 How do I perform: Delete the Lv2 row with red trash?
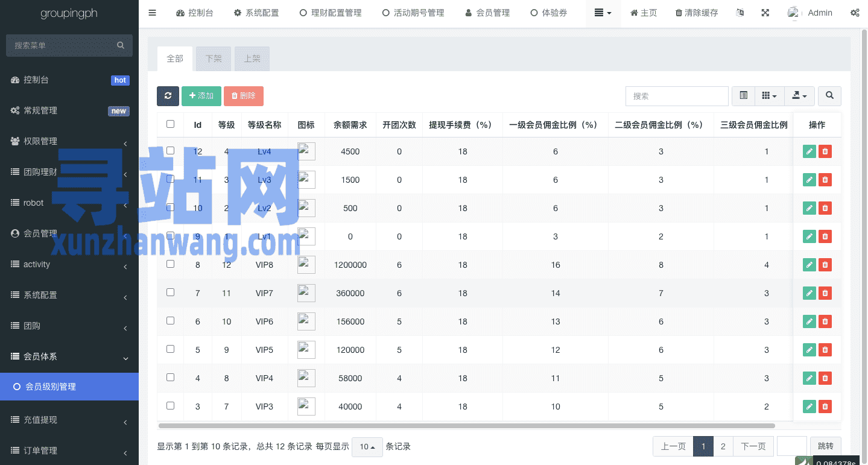825,208
